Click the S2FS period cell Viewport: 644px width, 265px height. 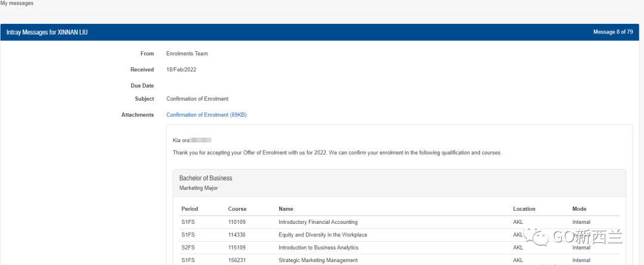pos(188,248)
